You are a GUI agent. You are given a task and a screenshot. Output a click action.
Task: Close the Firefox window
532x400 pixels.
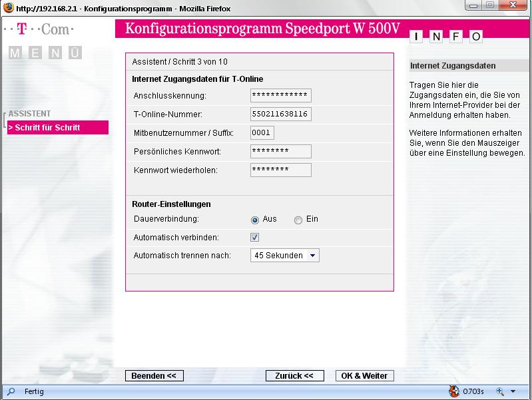[x=513, y=5]
